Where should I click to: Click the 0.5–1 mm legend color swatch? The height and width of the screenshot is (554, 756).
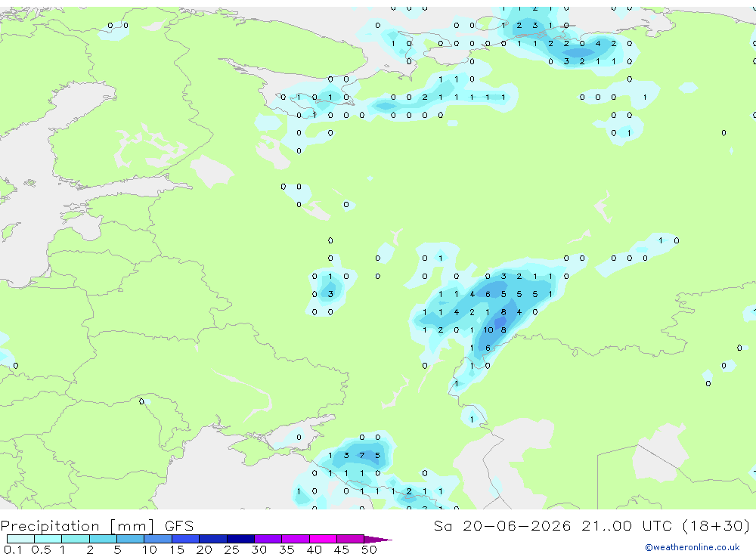pos(48,539)
